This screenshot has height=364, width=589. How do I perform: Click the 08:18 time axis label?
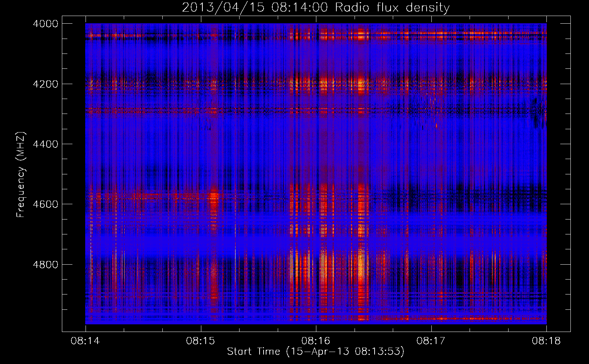tap(546, 341)
